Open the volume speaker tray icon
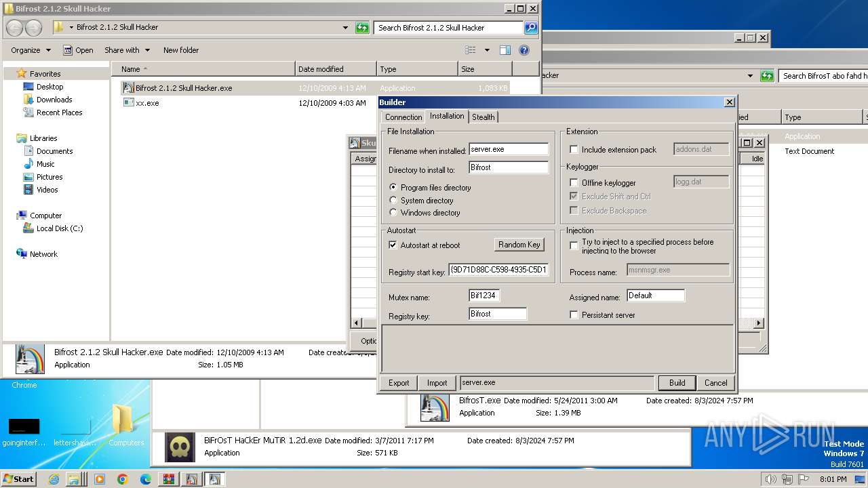This screenshot has width=868, height=488. point(770,479)
